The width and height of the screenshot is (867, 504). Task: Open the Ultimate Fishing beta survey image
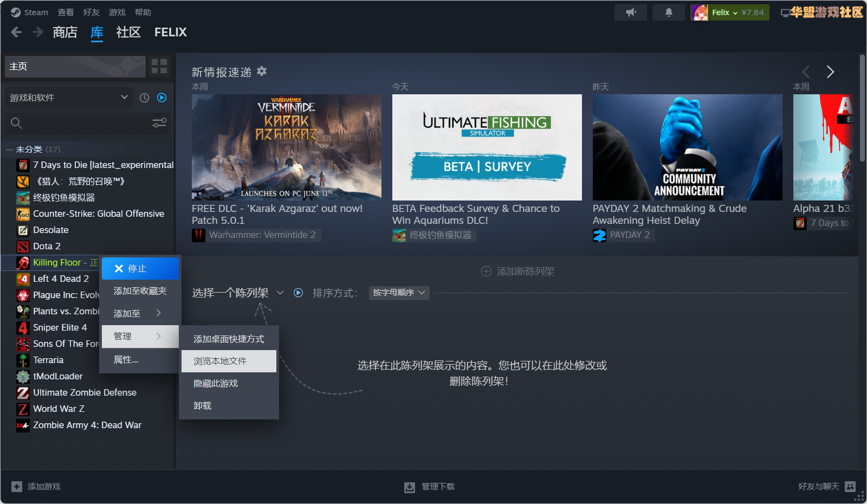pyautogui.click(x=487, y=147)
